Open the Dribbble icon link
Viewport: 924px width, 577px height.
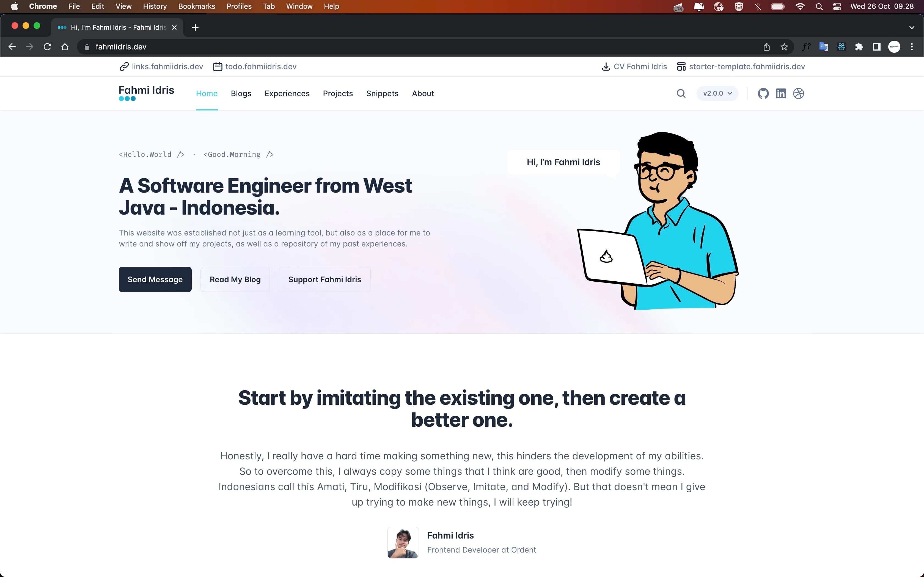(x=798, y=93)
